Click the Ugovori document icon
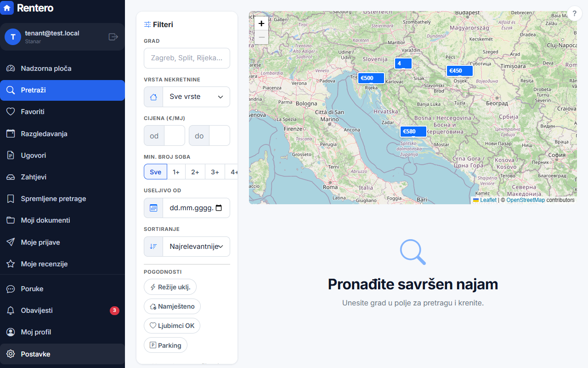Image resolution: width=588 pixels, height=368 pixels. [x=11, y=155]
